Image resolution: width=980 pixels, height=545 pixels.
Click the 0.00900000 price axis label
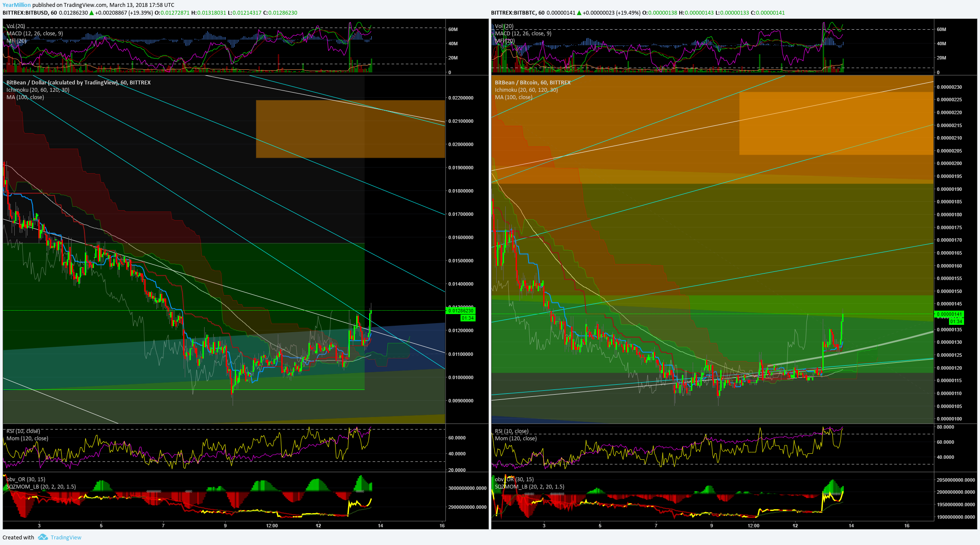[x=460, y=401]
